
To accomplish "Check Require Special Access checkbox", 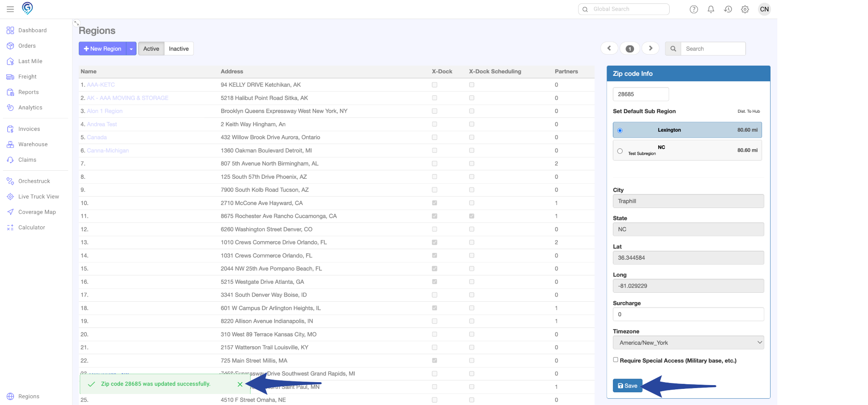I will tap(615, 360).
